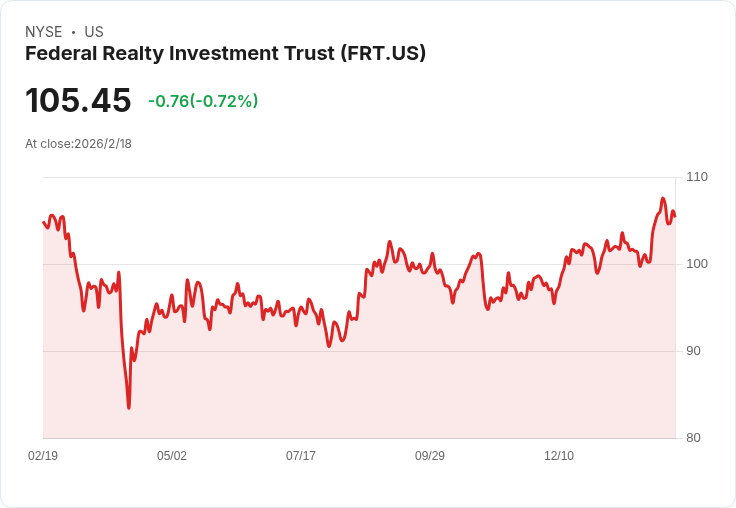The image size is (736, 508).
Task: Select the 07/17 date on the x-axis
Action: (301, 456)
